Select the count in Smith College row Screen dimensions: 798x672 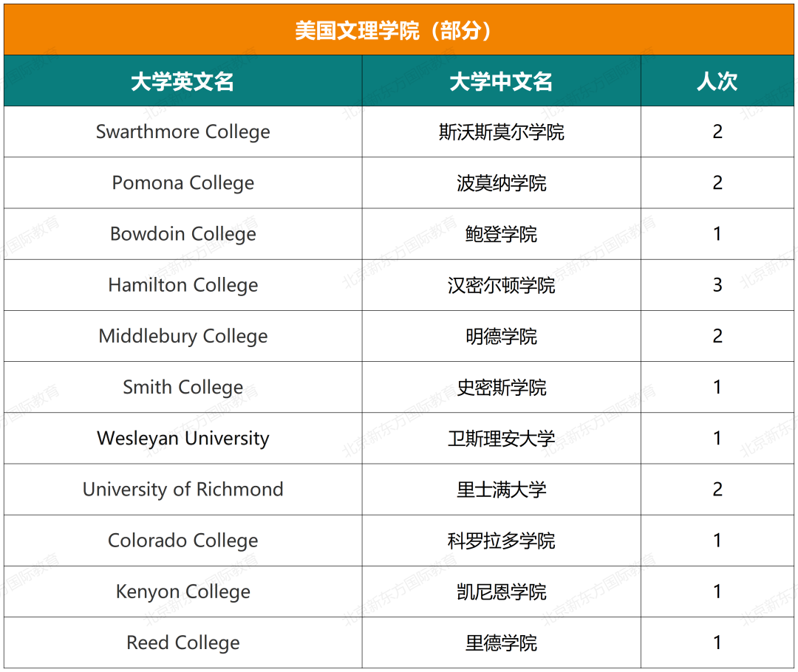(x=717, y=387)
